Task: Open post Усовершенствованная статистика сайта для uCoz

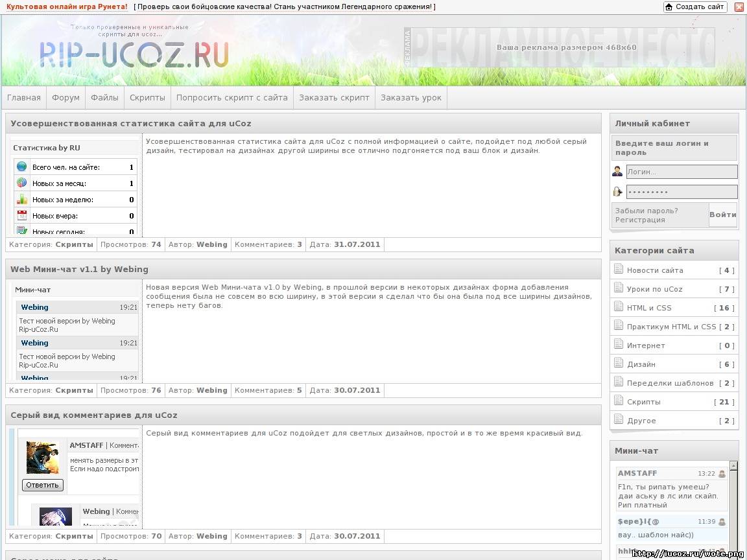Action: coord(131,123)
